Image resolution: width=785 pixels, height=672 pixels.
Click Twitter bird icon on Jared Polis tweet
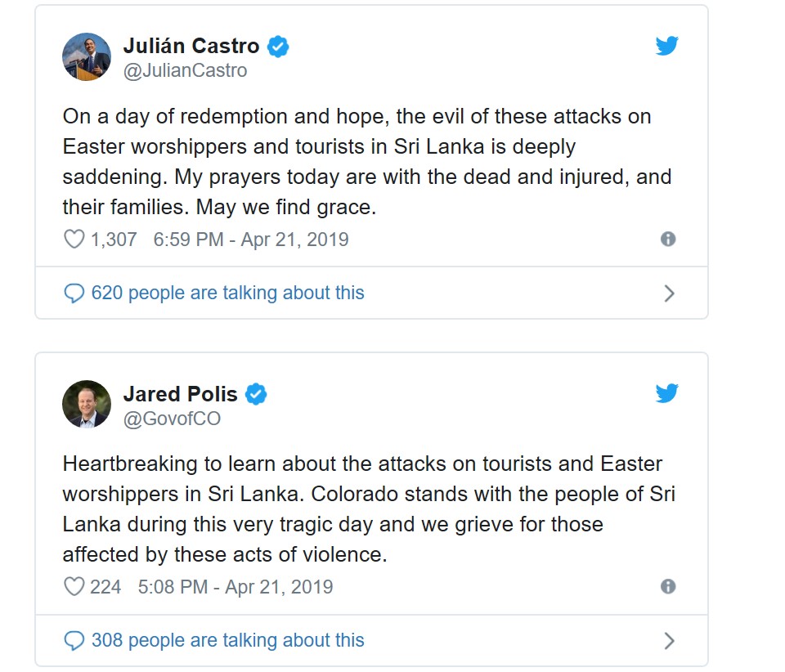tap(667, 394)
